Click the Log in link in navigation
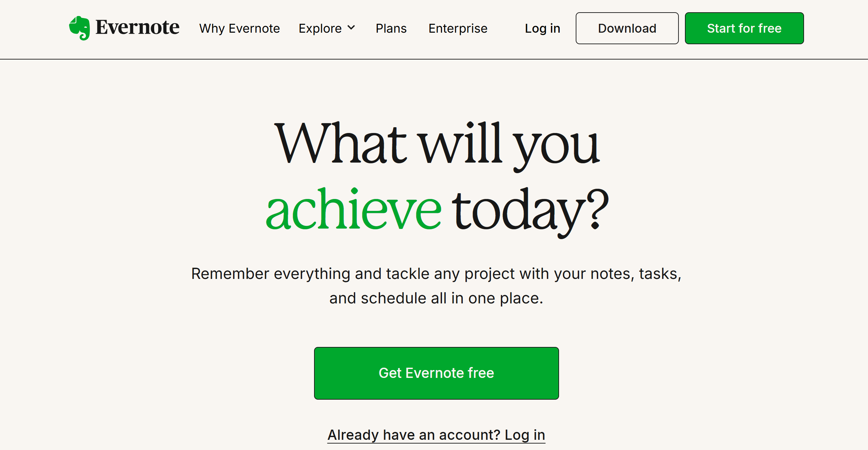 tap(542, 28)
